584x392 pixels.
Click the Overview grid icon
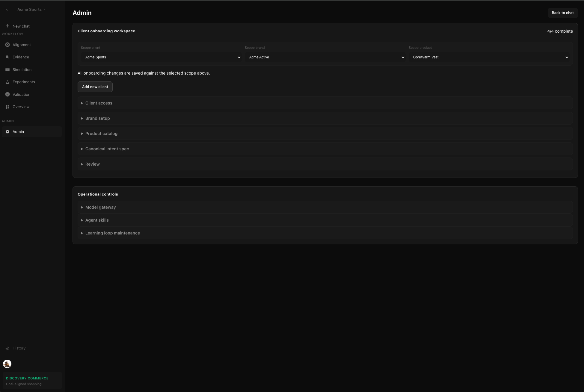(x=7, y=107)
